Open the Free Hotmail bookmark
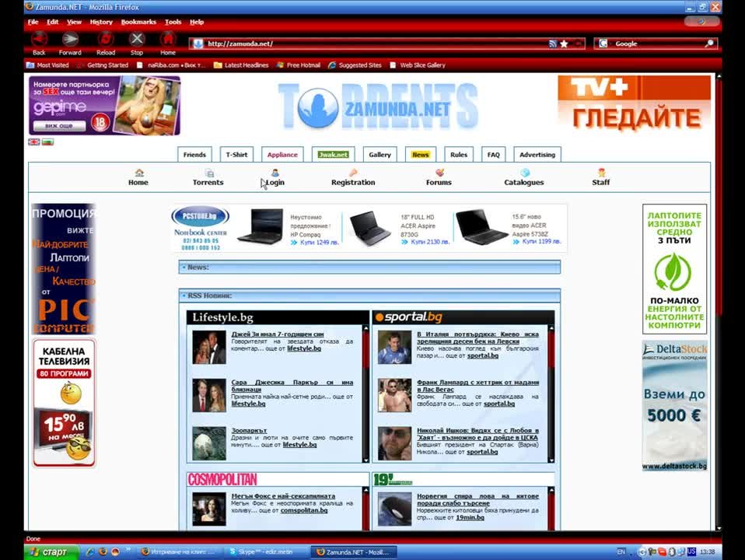The image size is (745, 560). point(299,65)
